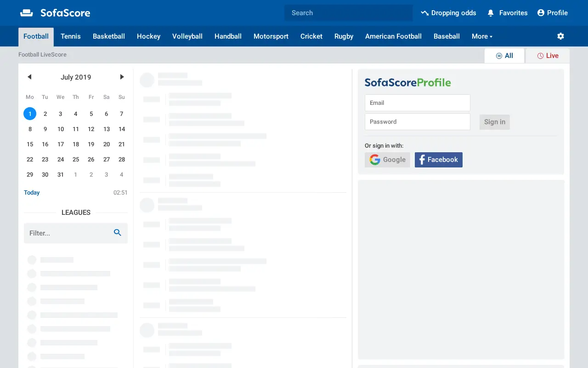Click the Profile person icon

541,13
